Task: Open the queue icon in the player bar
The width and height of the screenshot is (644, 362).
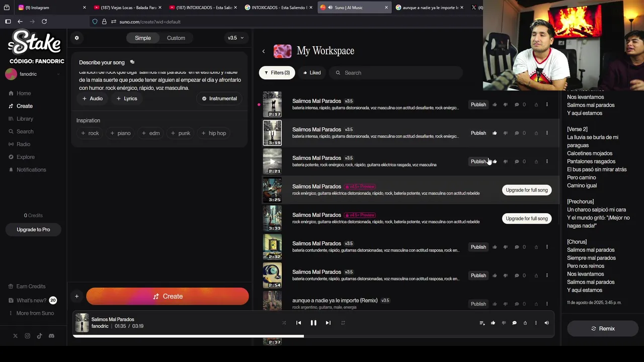Action: (x=482, y=323)
